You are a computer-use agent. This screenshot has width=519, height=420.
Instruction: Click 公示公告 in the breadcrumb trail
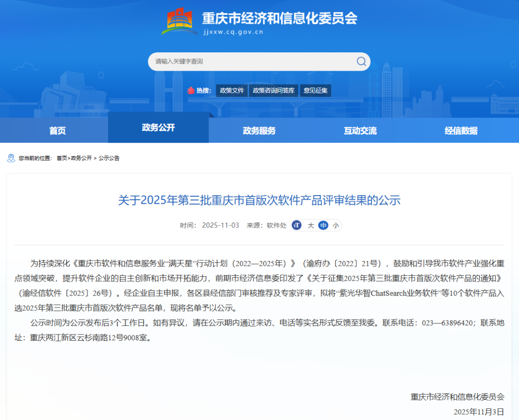[x=109, y=158]
